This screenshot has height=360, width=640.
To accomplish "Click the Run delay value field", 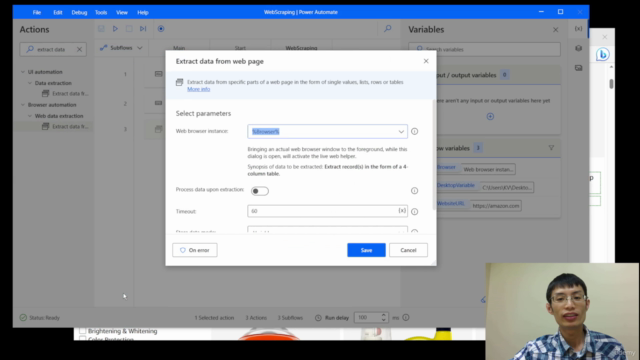I will coord(367,318).
